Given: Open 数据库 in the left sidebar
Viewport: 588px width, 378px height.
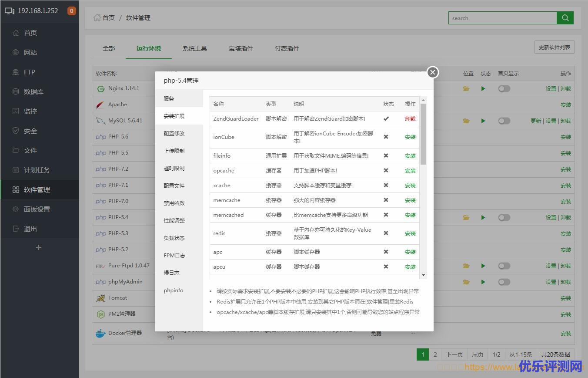Looking at the screenshot, I should pos(40,91).
